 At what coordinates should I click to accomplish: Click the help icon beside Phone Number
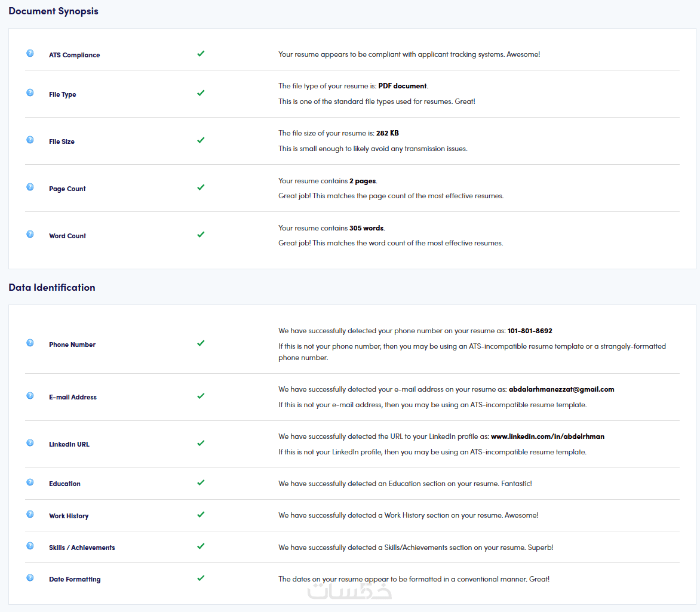30,343
